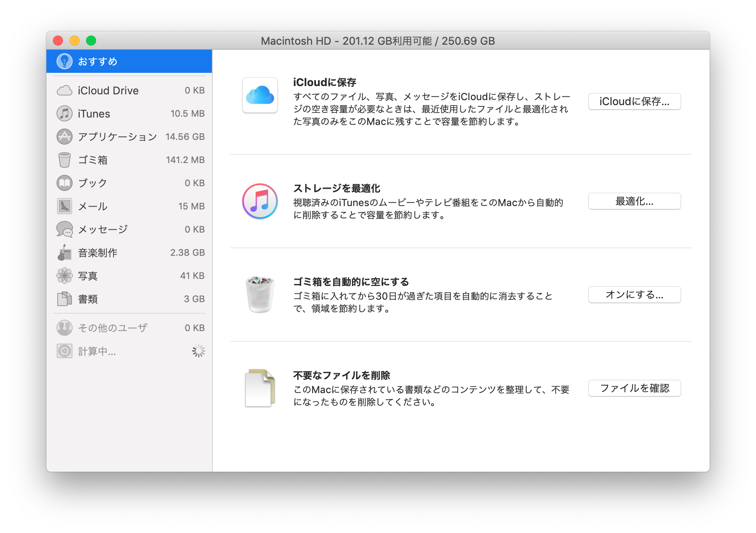Click the メール stamp icon
This screenshot has height=533, width=756.
(65, 206)
